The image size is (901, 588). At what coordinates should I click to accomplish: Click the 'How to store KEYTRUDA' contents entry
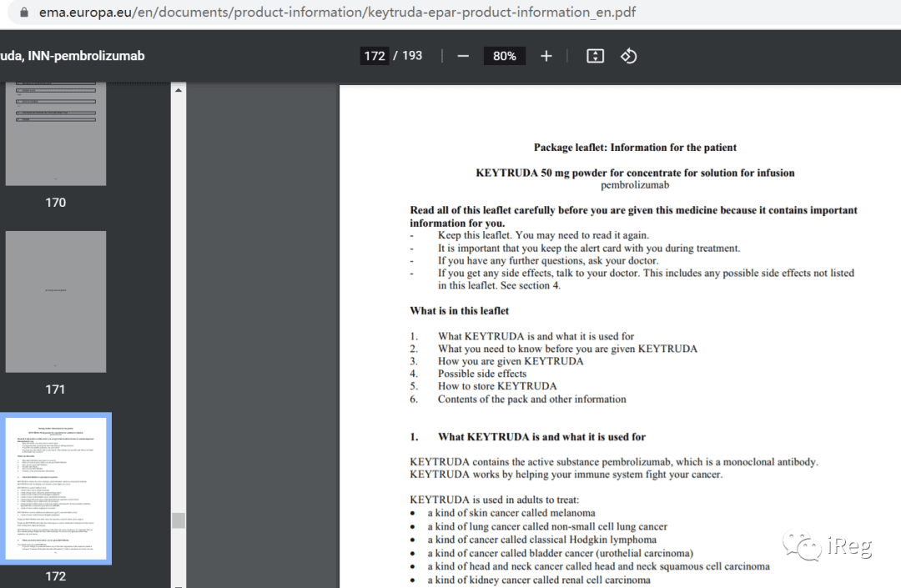coord(497,386)
